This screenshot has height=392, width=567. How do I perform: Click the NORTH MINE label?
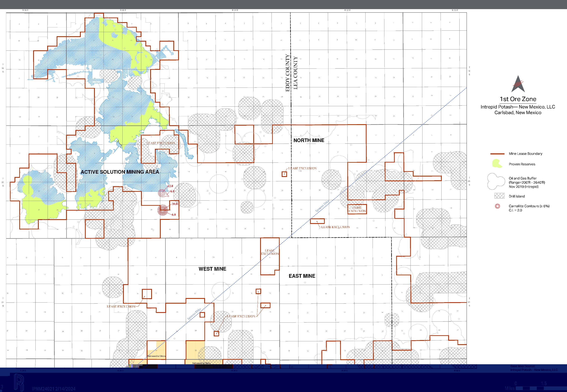[309, 140]
